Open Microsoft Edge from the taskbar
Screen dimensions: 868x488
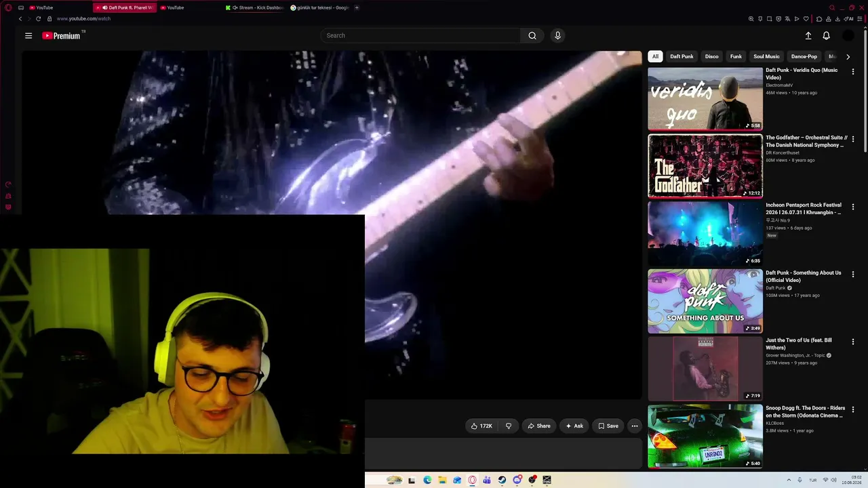pos(427,480)
